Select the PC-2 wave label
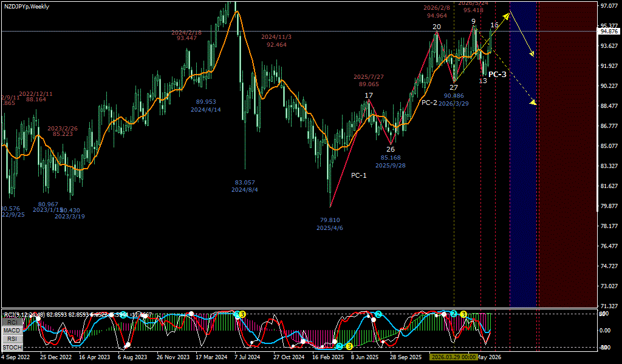The image size is (622, 364). [429, 103]
